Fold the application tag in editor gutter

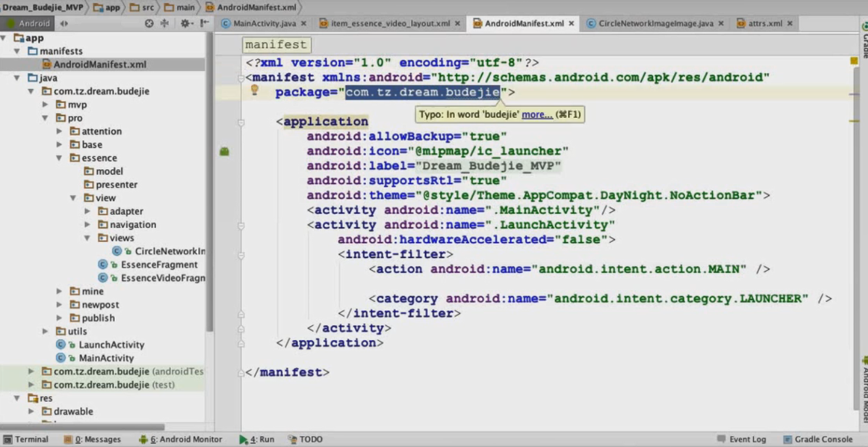(241, 122)
